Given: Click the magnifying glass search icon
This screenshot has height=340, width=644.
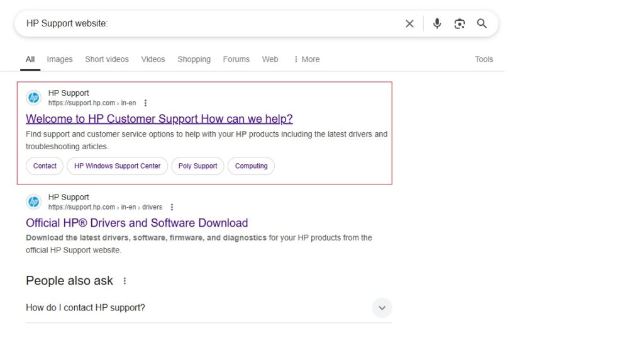Looking at the screenshot, I should (x=482, y=23).
